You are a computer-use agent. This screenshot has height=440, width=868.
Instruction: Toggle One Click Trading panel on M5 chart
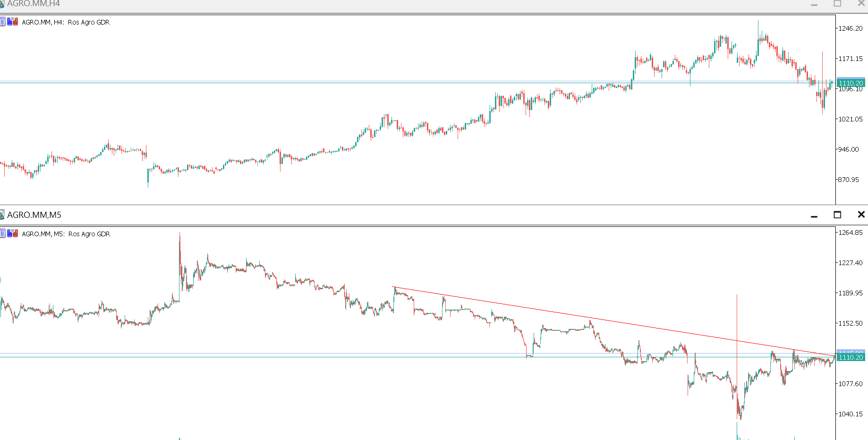coord(12,233)
